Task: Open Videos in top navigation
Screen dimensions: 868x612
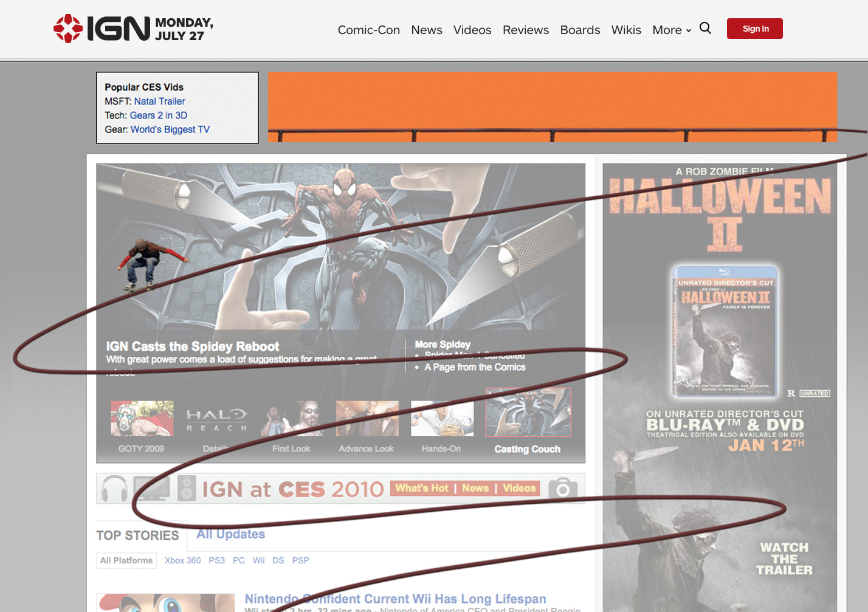Action: coord(472,30)
